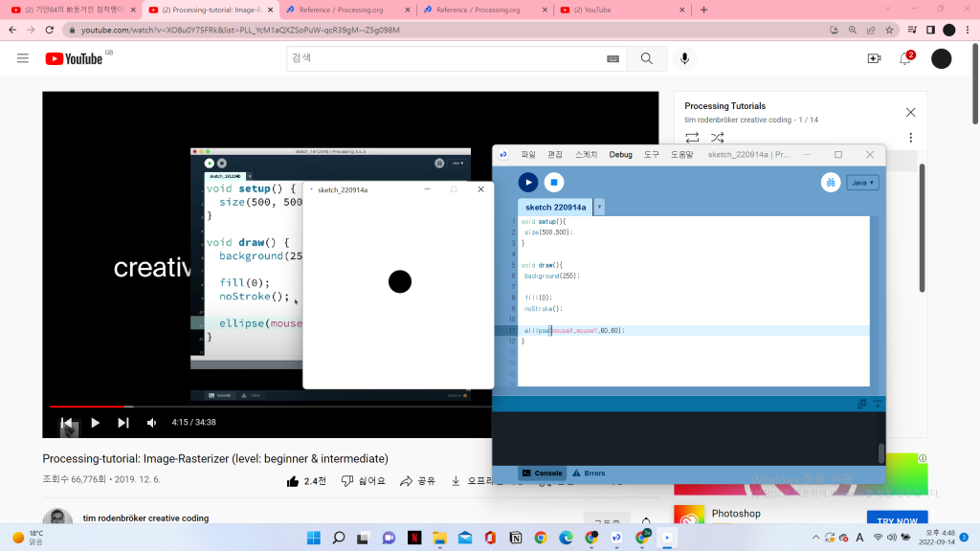Start voice search with microphone
This screenshot has width=980, height=551.
[x=684, y=58]
